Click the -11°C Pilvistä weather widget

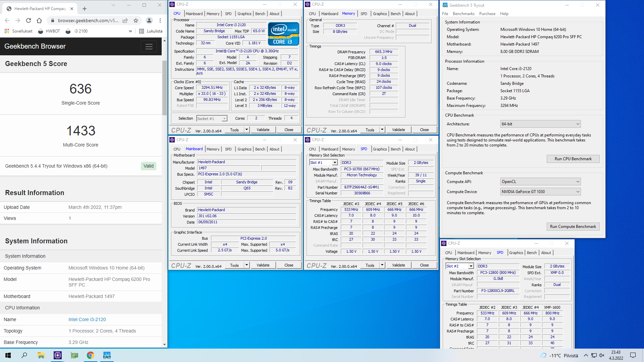tap(559, 355)
